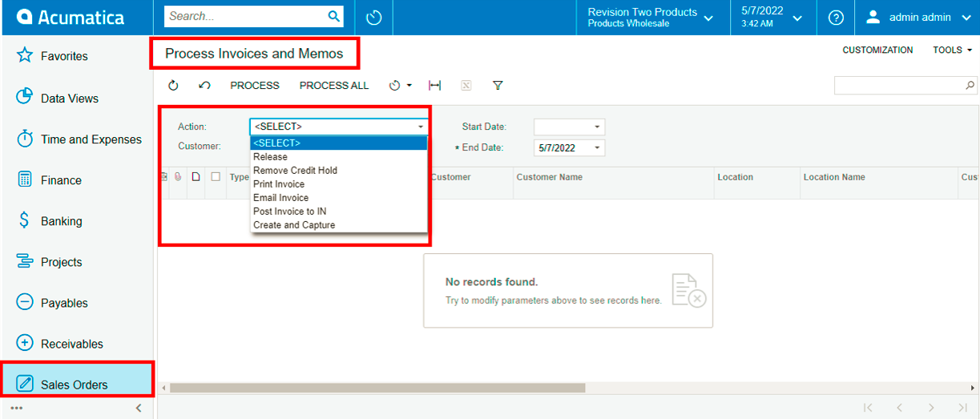
Task: Go to first page arrow in pager
Action: point(868,408)
